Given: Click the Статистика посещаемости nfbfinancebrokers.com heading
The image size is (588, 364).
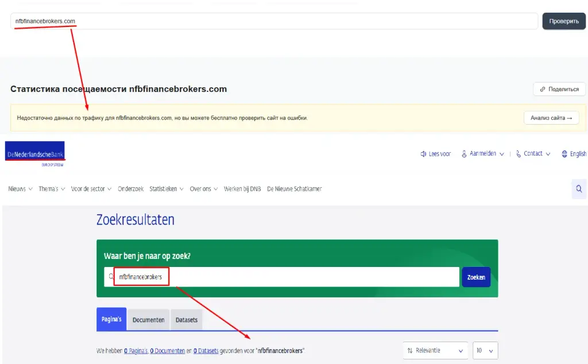Looking at the screenshot, I should pyautogui.click(x=118, y=89).
